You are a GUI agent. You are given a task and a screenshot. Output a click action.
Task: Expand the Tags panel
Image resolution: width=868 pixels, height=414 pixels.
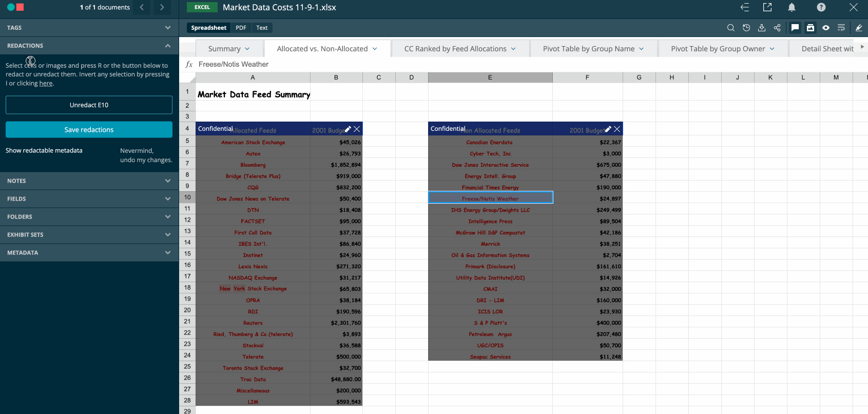point(89,28)
